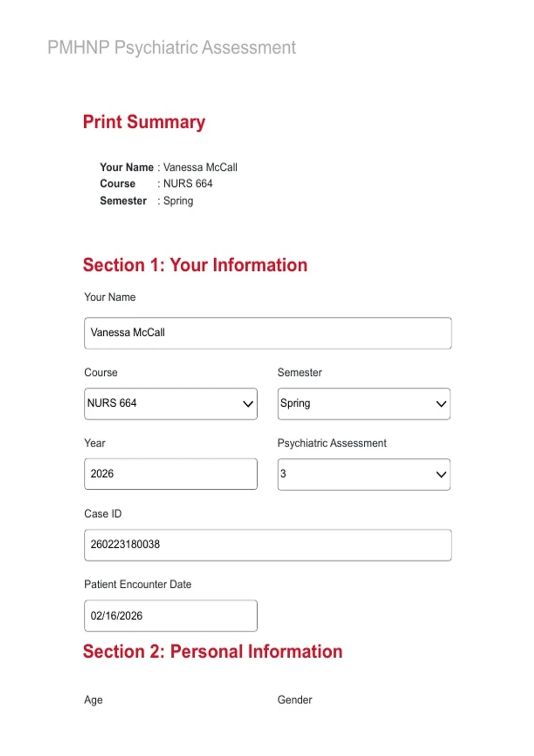Click the PMHNP Psychiatric Assessment page title
The image size is (534, 756).
[171, 48]
